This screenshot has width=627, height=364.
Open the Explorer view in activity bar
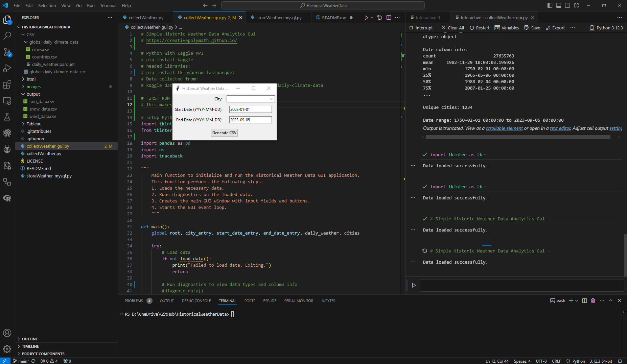pyautogui.click(x=7, y=20)
